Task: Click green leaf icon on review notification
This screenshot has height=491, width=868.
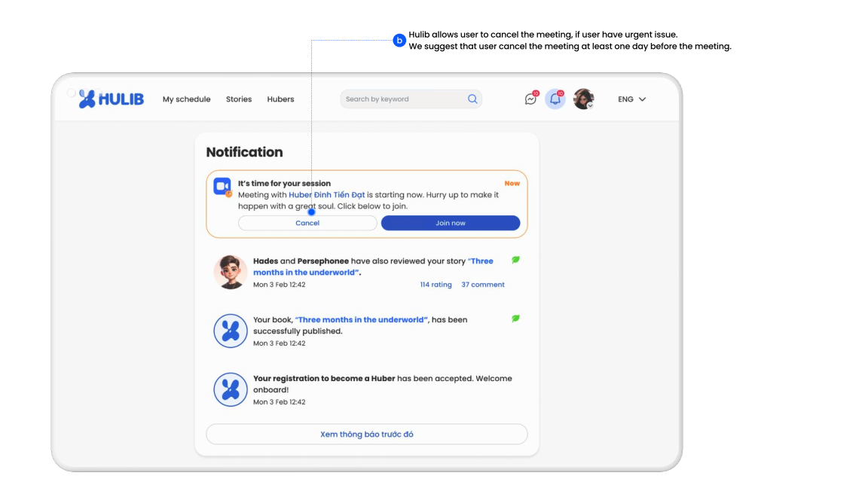Action: point(516,260)
